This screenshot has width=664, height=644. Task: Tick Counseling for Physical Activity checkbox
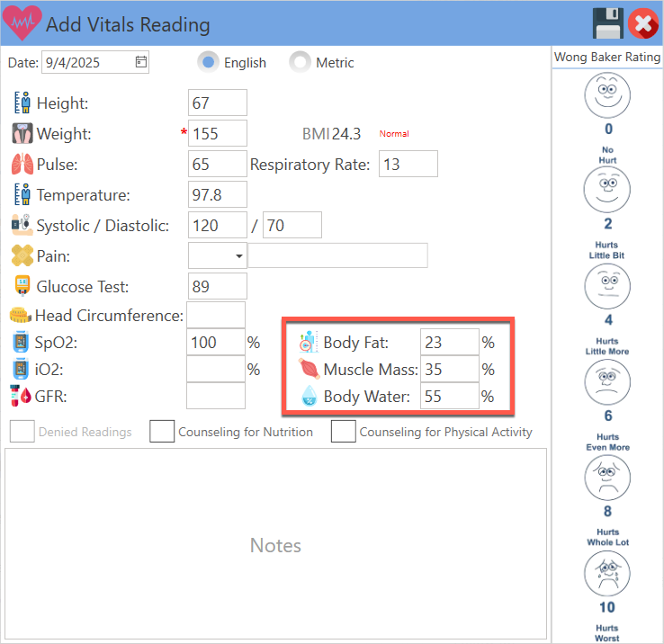click(344, 432)
